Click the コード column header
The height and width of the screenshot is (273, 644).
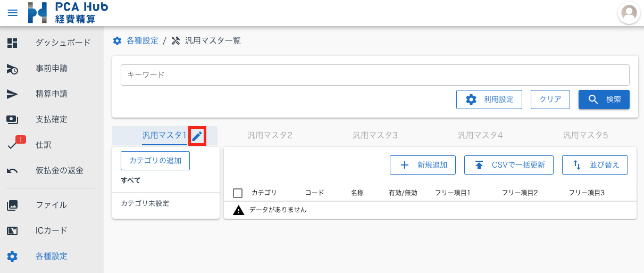[x=315, y=193]
